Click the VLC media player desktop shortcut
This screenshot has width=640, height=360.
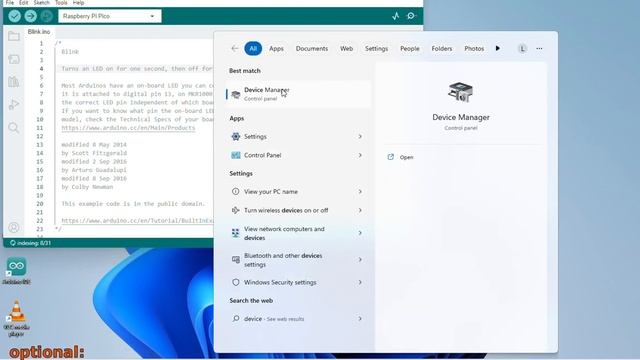(x=16, y=318)
